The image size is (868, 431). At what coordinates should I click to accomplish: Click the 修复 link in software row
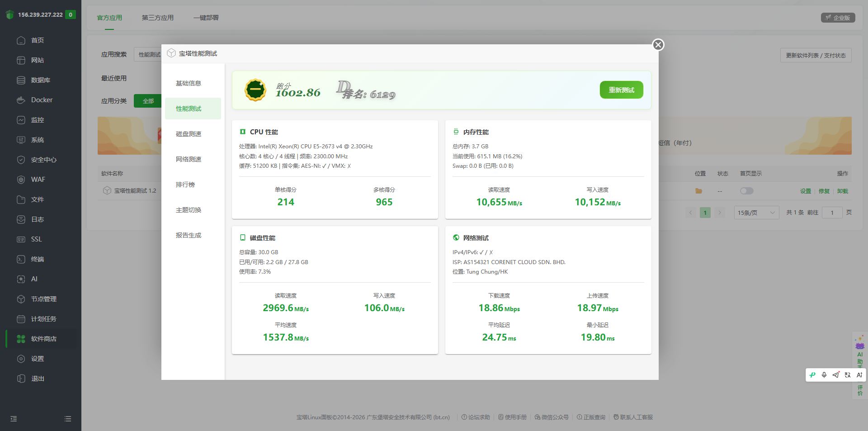tap(824, 191)
